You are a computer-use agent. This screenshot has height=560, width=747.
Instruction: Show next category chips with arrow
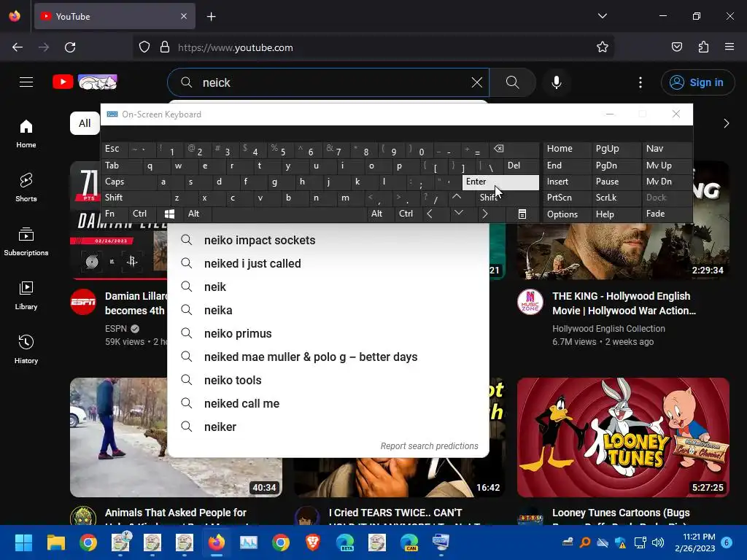[x=726, y=124]
